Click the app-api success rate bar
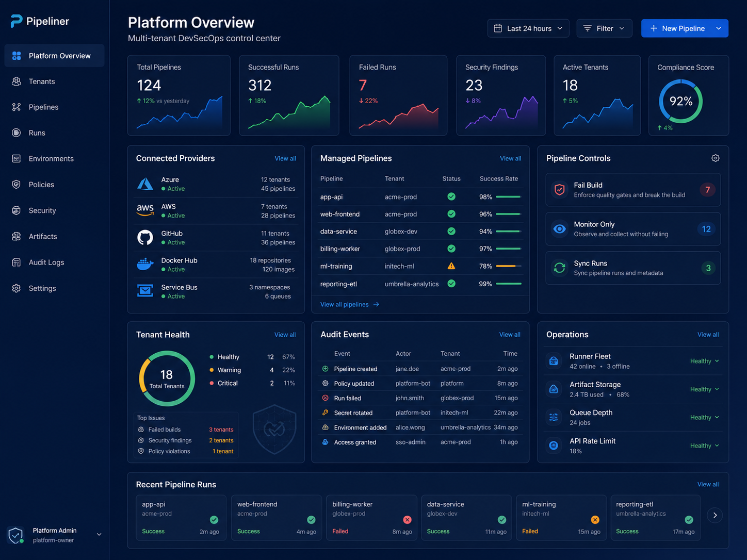747x560 pixels. (509, 197)
